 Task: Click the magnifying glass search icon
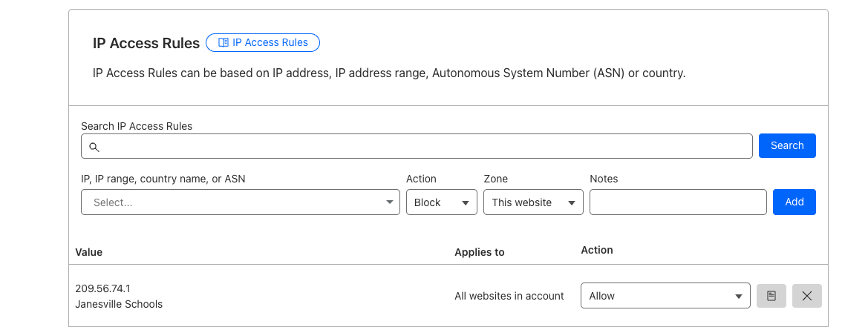coord(94,147)
